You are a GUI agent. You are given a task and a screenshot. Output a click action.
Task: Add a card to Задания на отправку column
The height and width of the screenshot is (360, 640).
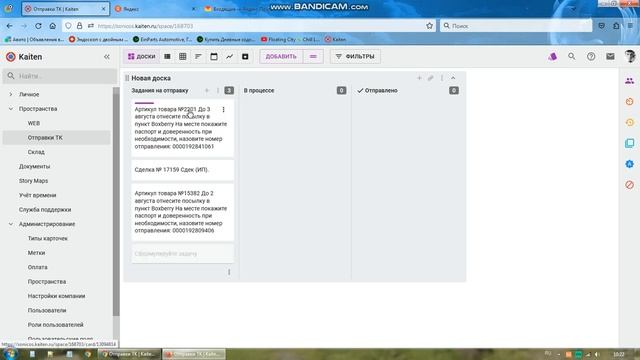tap(207, 91)
